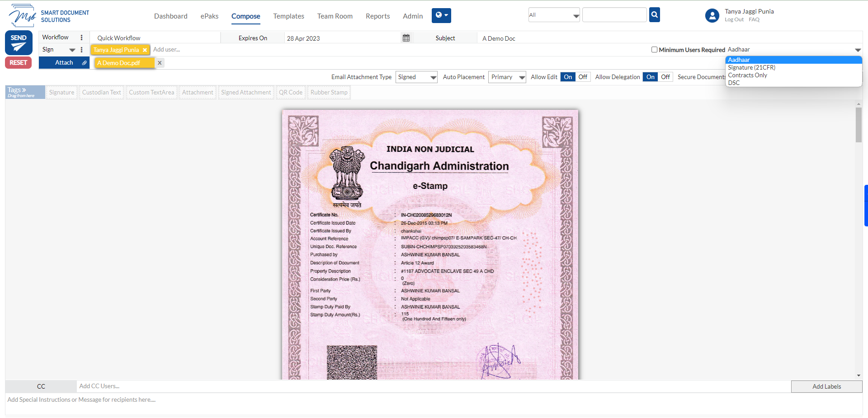This screenshot has width=868, height=418.
Task: Collapse the Aadhaar signature type dropdown
Action: (x=794, y=50)
